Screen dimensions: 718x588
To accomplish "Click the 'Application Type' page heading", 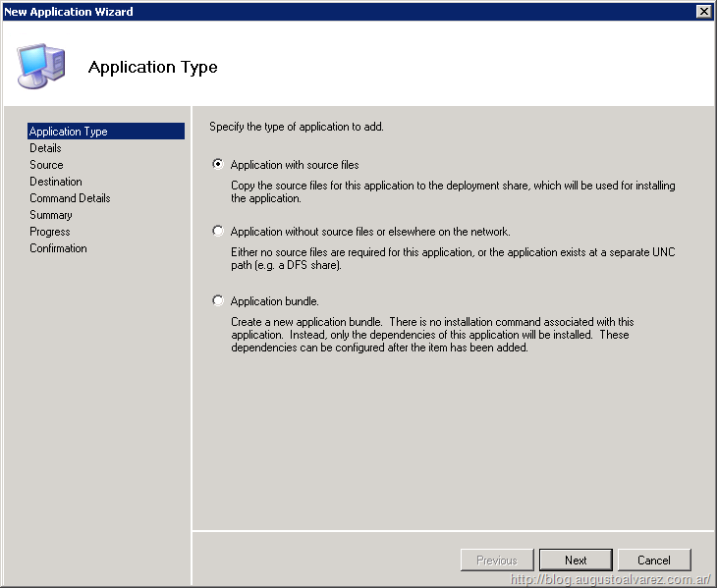I will 152,68.
